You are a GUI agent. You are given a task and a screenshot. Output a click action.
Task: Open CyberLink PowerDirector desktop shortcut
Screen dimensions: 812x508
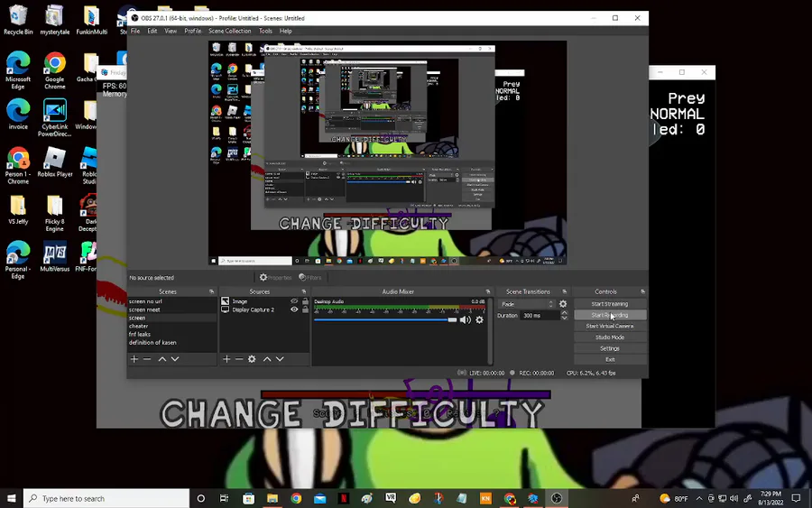[54, 117]
